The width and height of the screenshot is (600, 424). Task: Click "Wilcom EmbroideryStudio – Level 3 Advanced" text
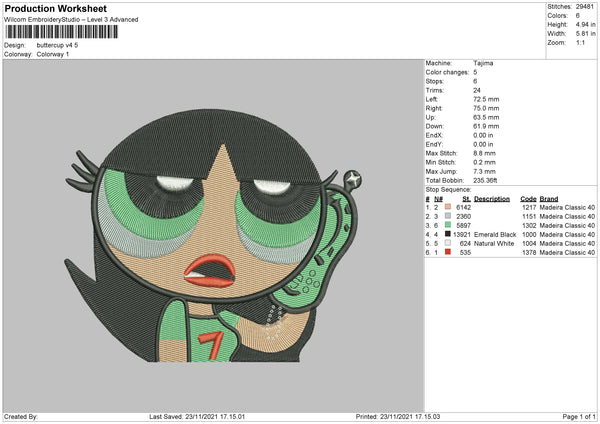point(71,20)
